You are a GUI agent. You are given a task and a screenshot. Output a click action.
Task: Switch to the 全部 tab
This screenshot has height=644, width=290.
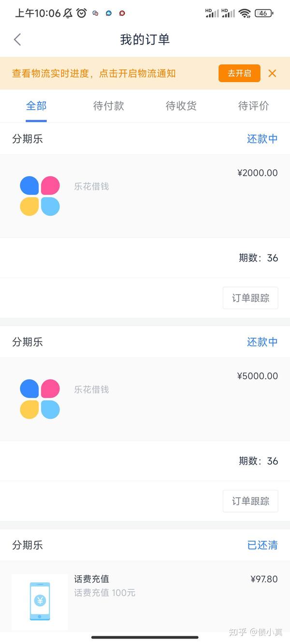pos(36,106)
